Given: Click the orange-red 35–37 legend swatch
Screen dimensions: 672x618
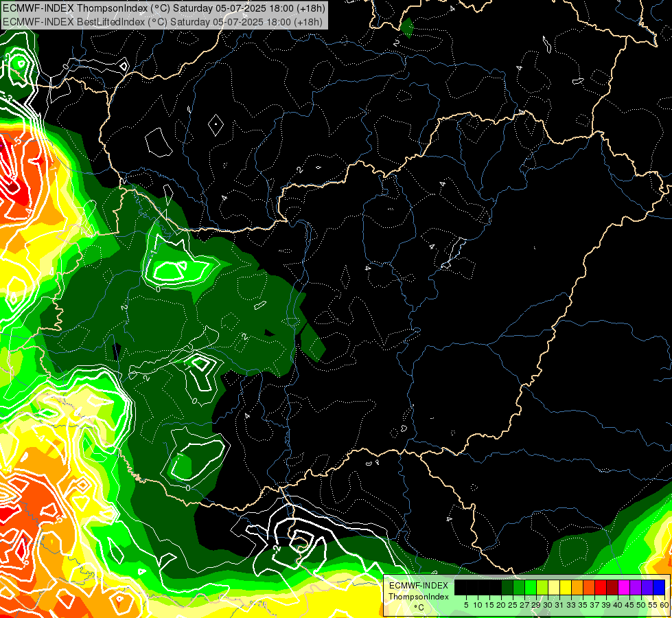Looking at the screenshot, I should coord(589,588).
